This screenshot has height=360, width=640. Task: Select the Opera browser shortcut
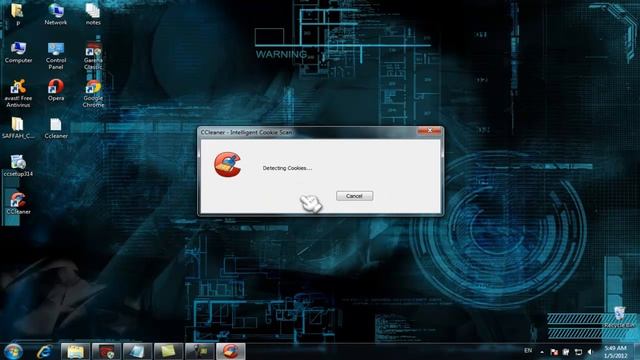[56, 90]
